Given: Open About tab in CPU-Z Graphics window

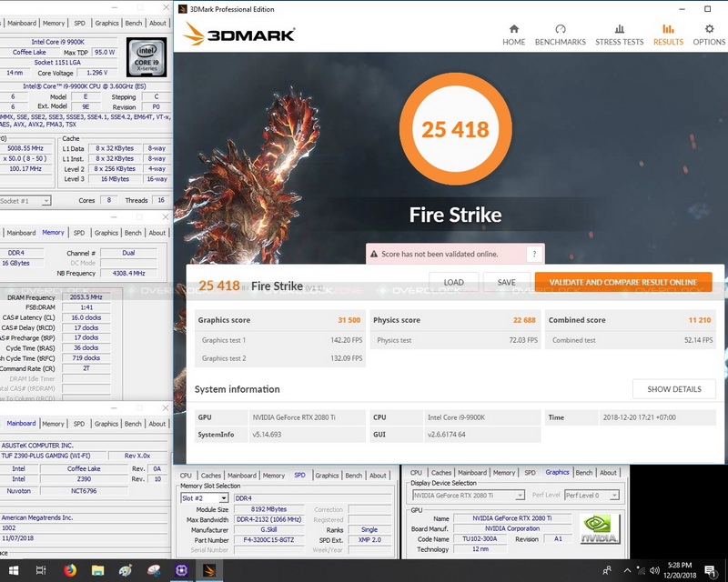Looking at the screenshot, I should coord(608,473).
